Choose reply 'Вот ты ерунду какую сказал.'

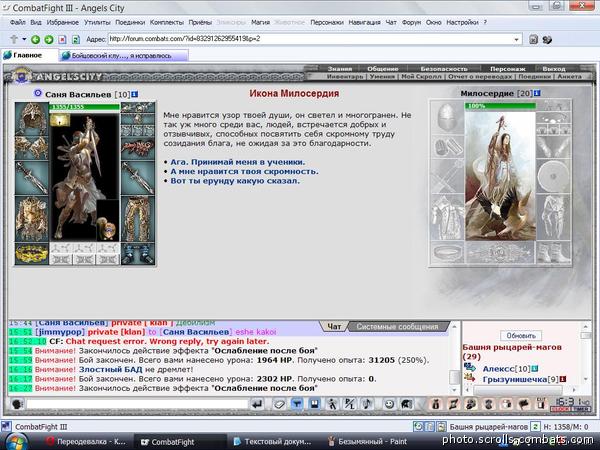[x=235, y=181]
